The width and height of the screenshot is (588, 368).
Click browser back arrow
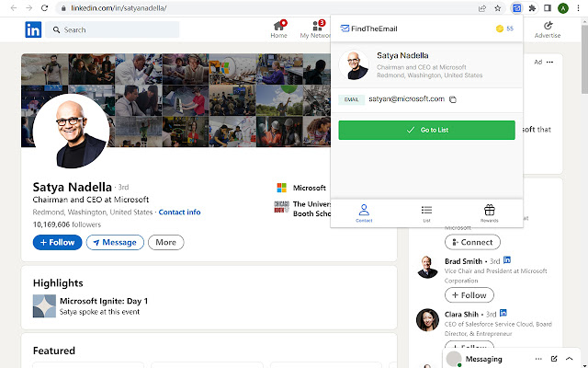[14, 8]
